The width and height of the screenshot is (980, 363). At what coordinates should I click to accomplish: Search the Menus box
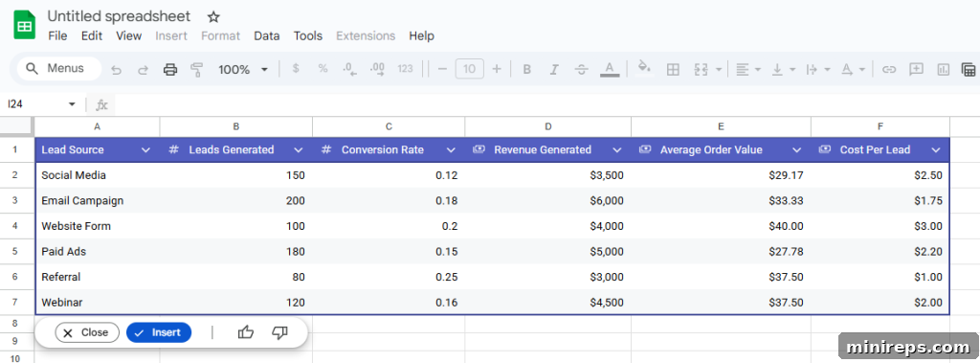point(58,69)
